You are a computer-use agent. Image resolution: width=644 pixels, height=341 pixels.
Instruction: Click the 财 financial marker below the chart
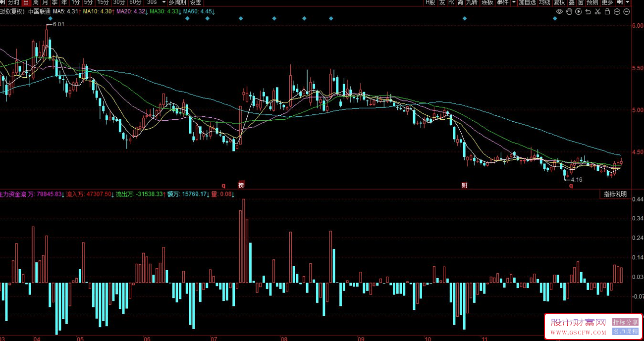(465, 186)
